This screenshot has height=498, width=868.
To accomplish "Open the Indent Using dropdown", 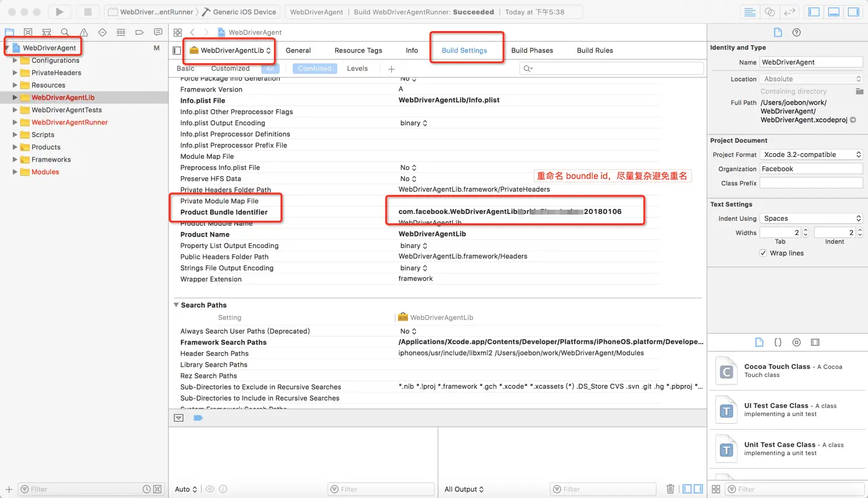I will tap(812, 218).
